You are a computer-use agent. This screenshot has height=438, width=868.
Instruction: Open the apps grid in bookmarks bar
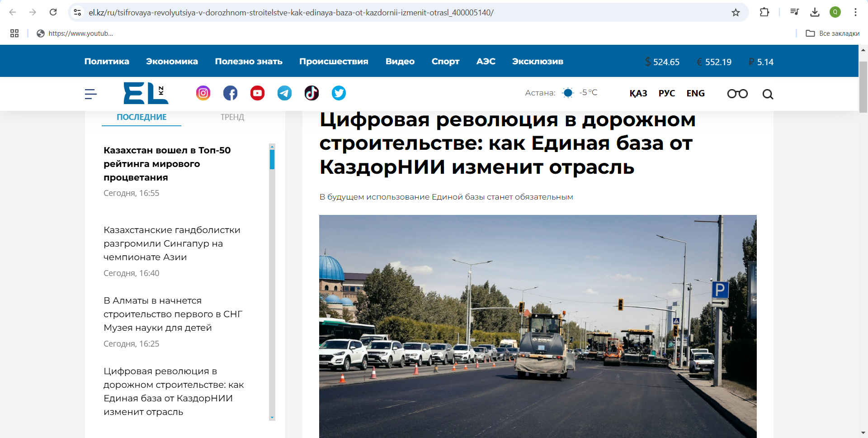(x=14, y=33)
